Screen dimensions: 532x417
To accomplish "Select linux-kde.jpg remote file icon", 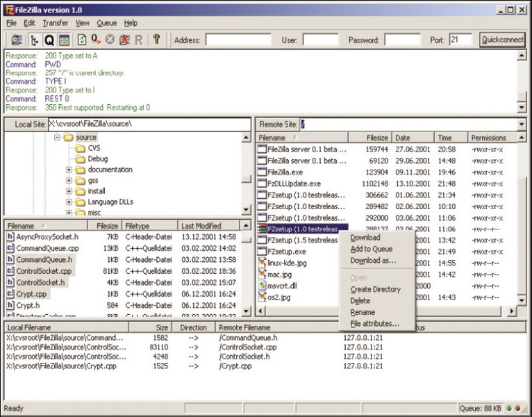I will [262, 263].
